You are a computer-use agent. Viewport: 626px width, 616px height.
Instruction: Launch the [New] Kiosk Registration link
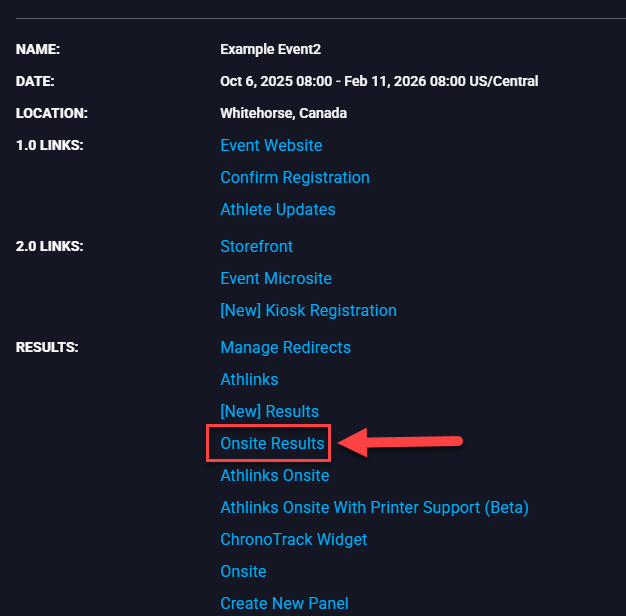click(308, 311)
